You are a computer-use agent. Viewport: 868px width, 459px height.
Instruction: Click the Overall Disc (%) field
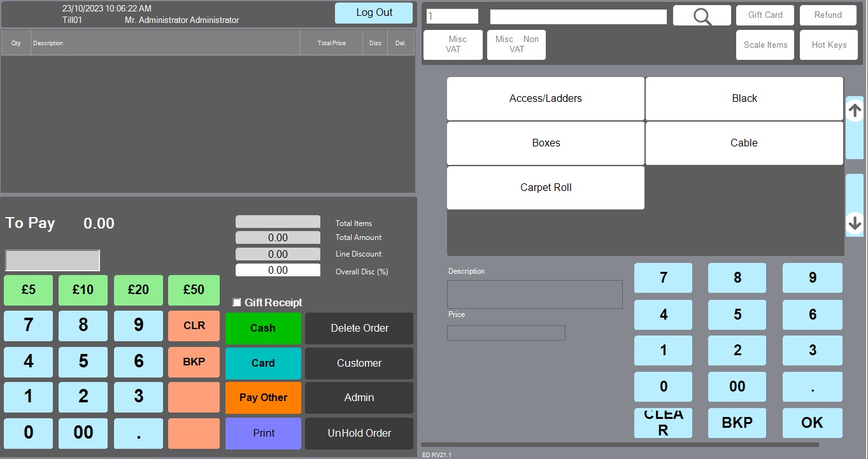pos(278,271)
